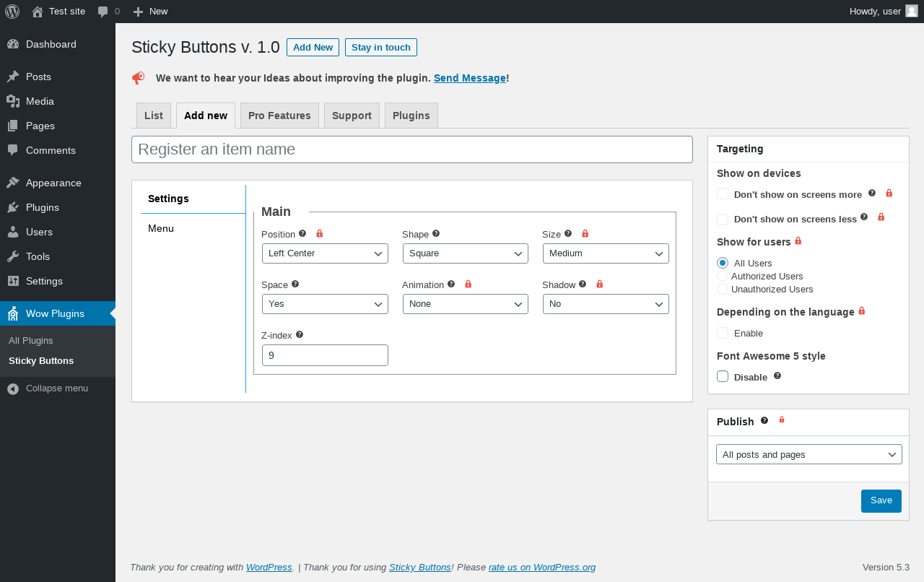Click help icon next to Shape

(x=436, y=233)
